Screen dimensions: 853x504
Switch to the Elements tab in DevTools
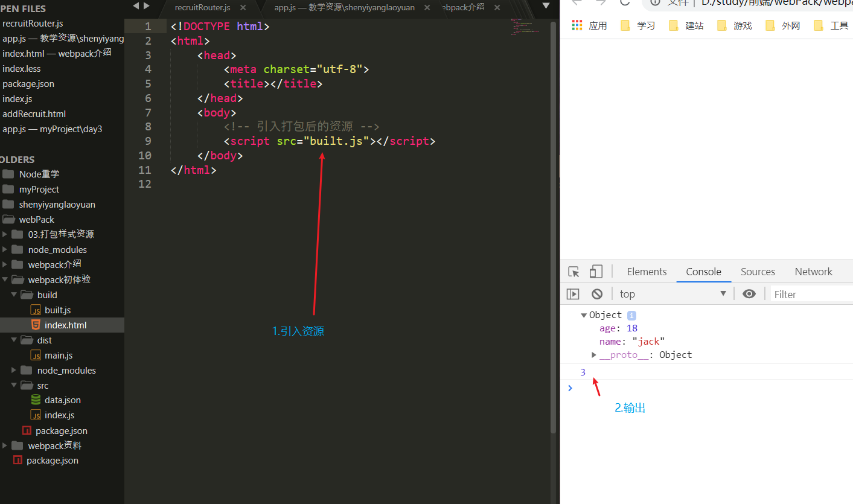[x=647, y=272]
